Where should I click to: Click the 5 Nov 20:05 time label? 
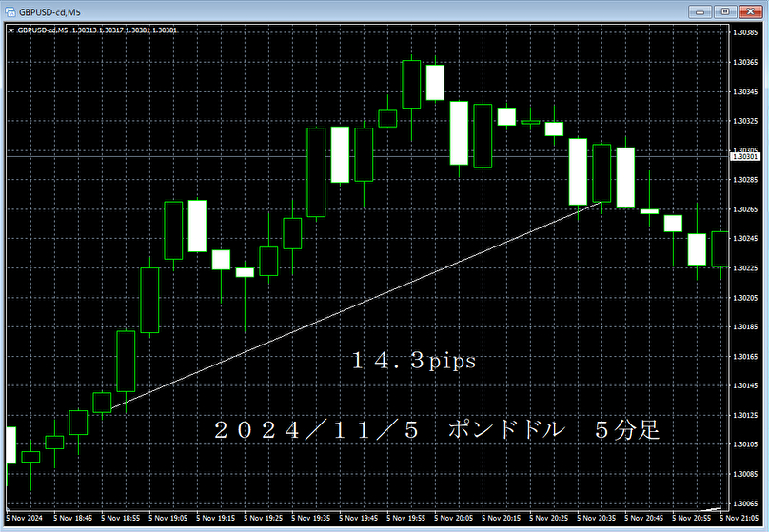(x=453, y=518)
